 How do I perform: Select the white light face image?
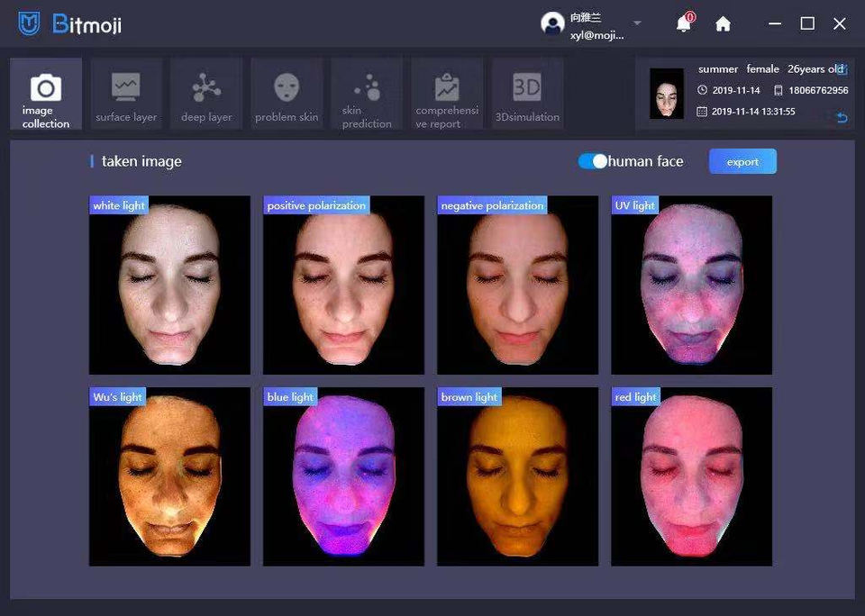pos(169,285)
